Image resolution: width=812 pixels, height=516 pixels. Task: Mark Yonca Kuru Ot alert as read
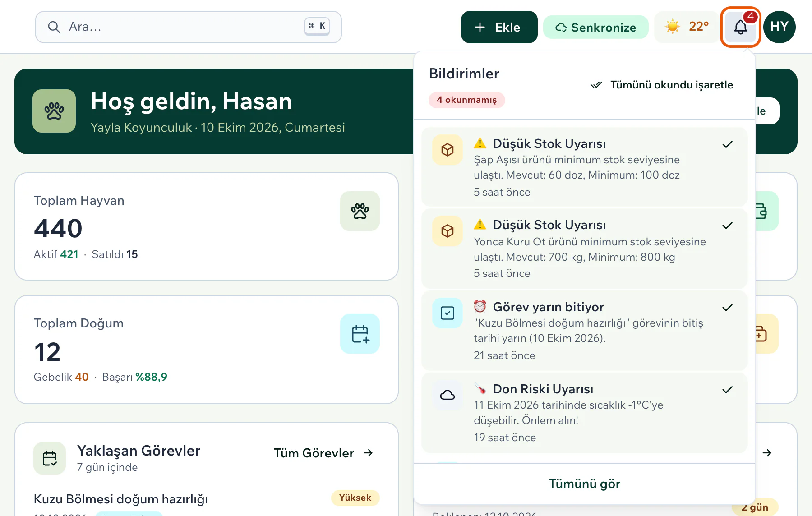(x=727, y=226)
